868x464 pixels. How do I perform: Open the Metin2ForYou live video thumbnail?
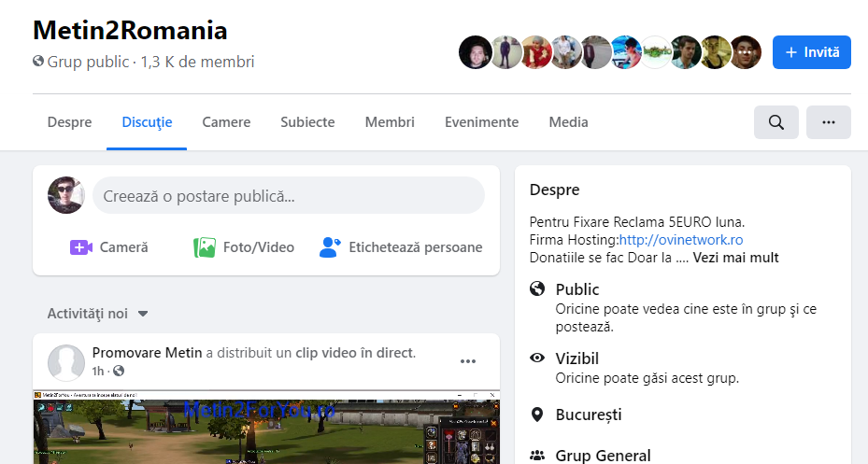pyautogui.click(x=266, y=427)
